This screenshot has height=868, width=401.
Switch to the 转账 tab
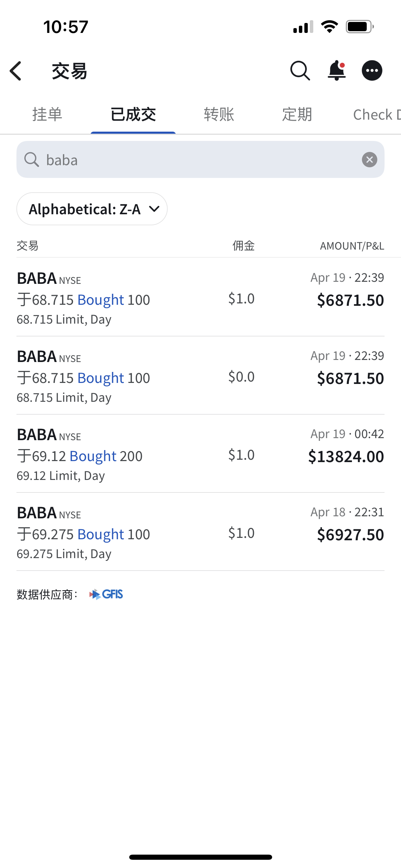click(219, 114)
